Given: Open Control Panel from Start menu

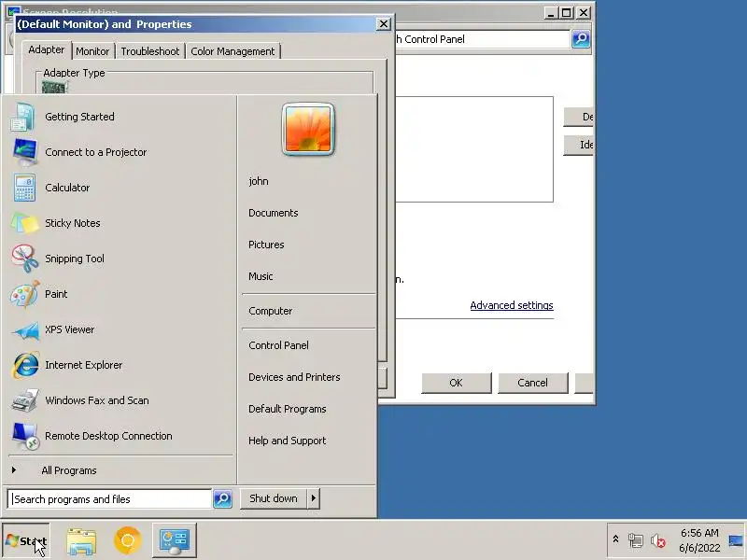Looking at the screenshot, I should [x=278, y=345].
